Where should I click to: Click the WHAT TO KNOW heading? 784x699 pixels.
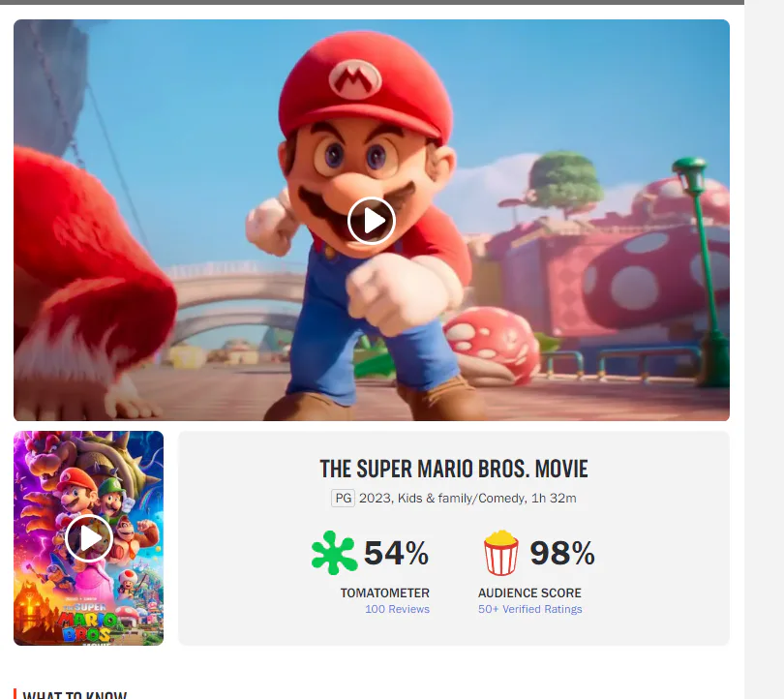point(75,693)
